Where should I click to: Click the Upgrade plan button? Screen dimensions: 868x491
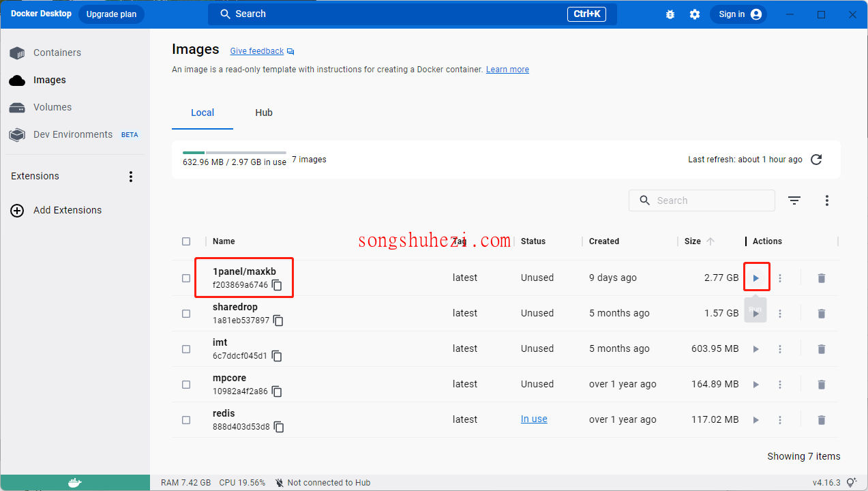(x=111, y=14)
